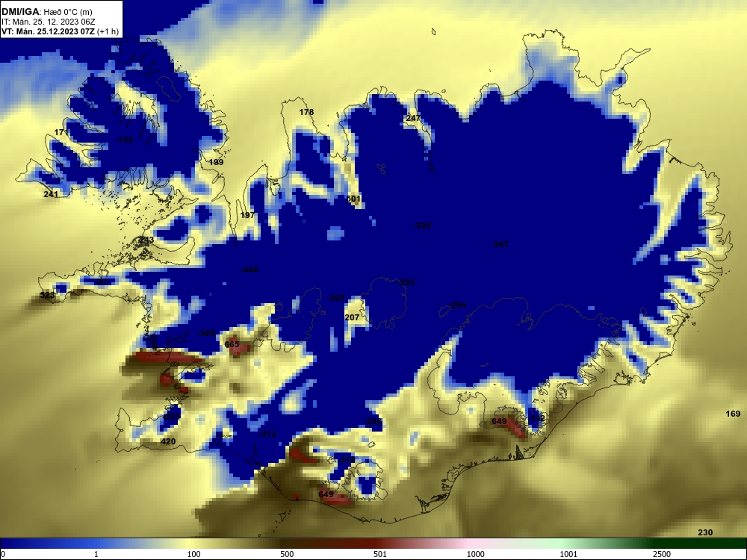The width and height of the screenshot is (747, 560).
Task: Click the negative value -369
Action: coord(206,333)
